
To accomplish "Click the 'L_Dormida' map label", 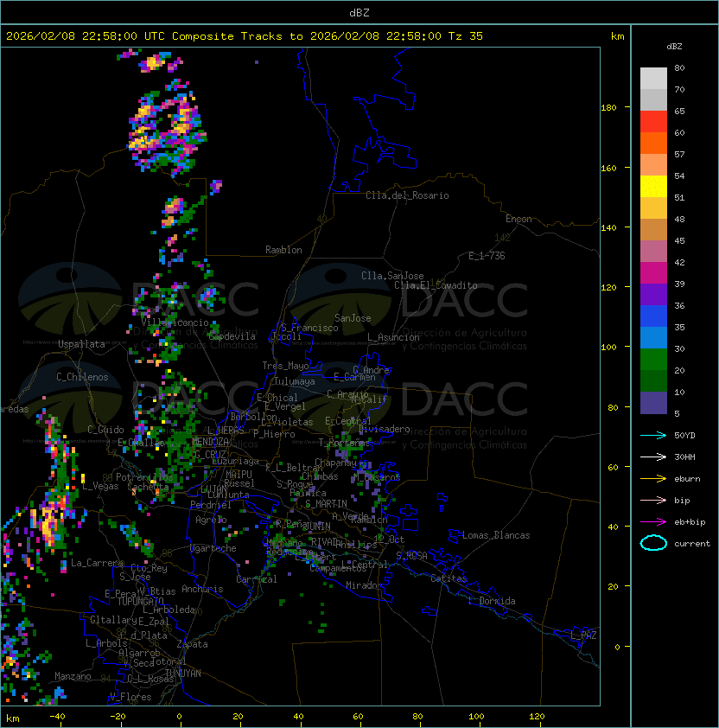I will (x=492, y=601).
